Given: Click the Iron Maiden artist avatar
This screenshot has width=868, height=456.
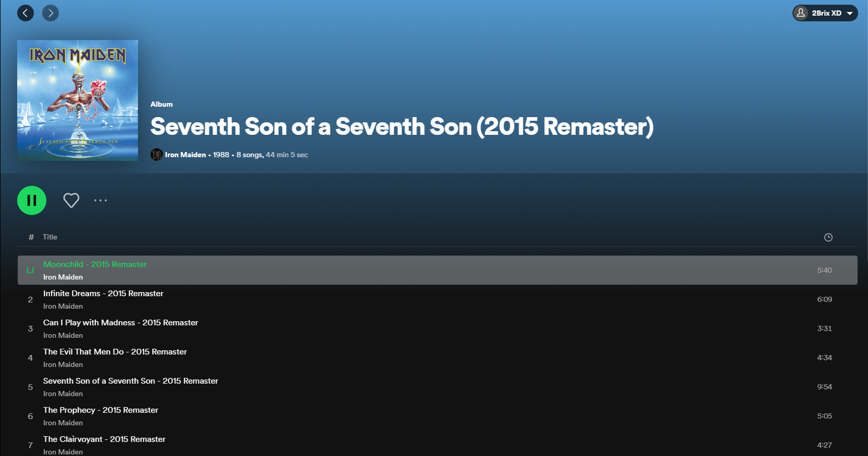Looking at the screenshot, I should click(x=156, y=155).
